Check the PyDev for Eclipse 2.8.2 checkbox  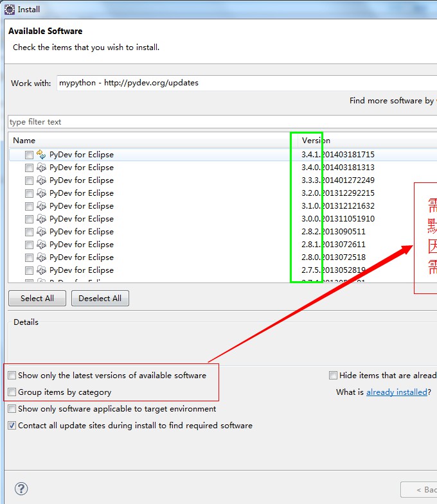tap(29, 232)
